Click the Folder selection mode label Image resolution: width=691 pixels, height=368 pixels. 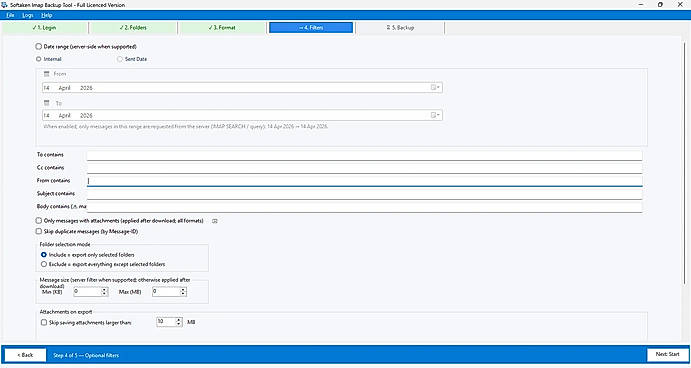(x=65, y=244)
